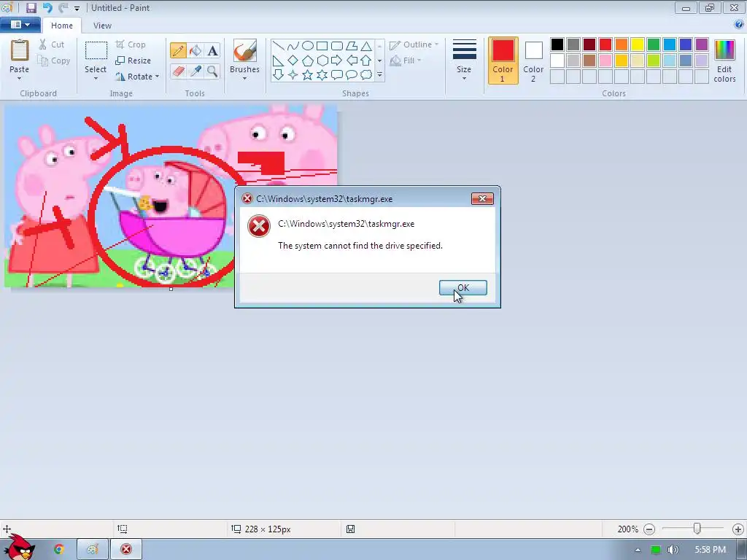This screenshot has height=560, width=747.
Task: Open the Resize dialog
Action: pyautogui.click(x=133, y=61)
